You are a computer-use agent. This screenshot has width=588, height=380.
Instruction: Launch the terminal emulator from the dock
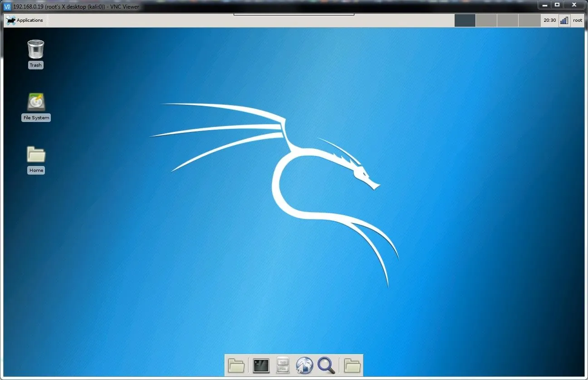(261, 365)
